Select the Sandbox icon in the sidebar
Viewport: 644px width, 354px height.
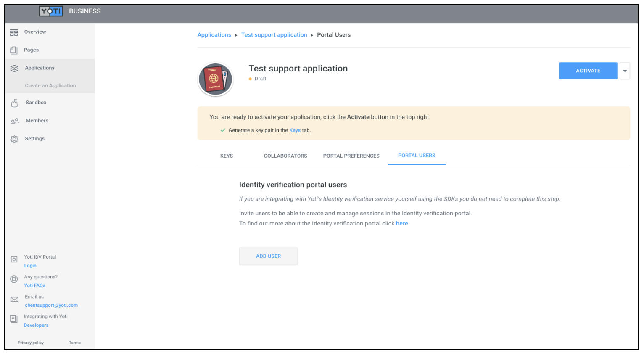tap(14, 102)
